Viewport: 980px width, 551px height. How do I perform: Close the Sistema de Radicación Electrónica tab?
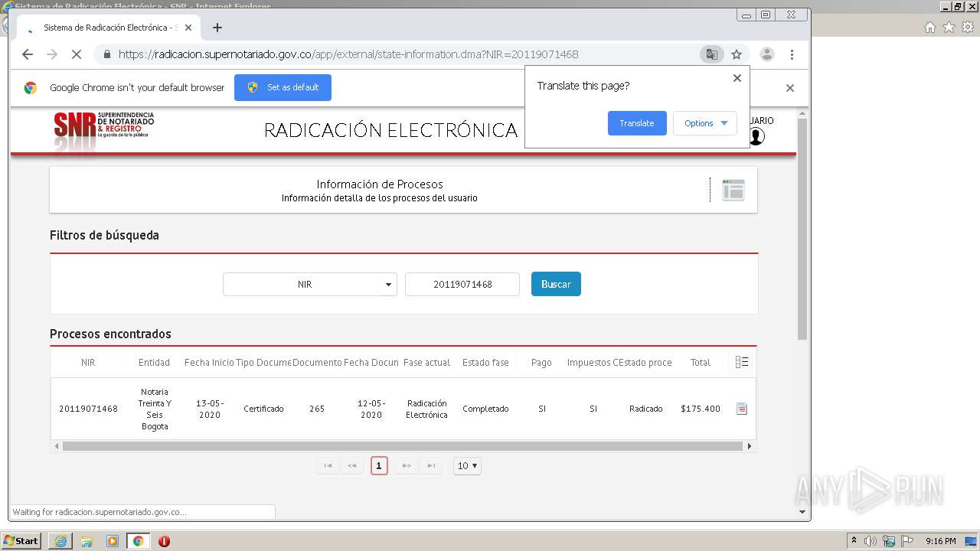(188, 28)
